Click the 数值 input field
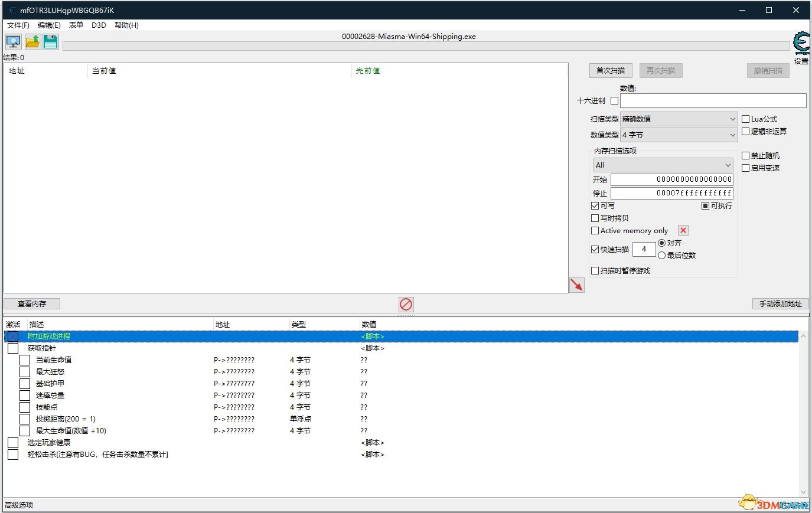Image resolution: width=812 pixels, height=513 pixels. point(713,100)
